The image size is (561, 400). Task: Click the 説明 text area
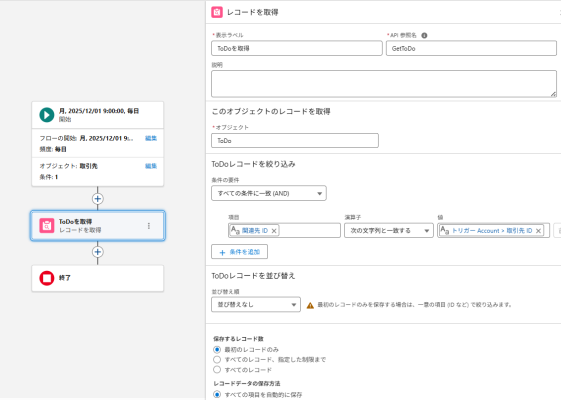point(384,84)
